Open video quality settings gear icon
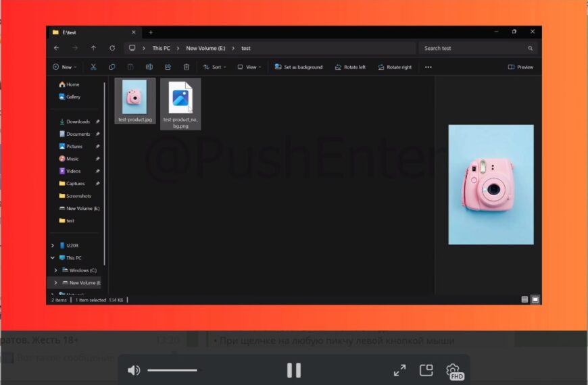The image size is (588, 385). pos(454,370)
